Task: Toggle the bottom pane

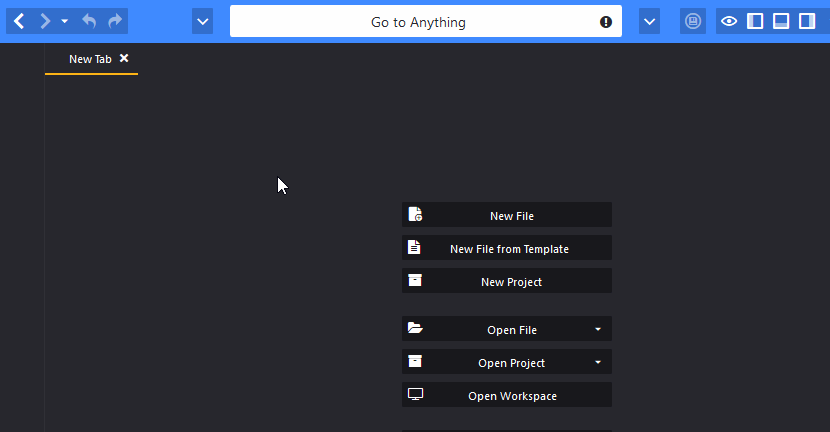Action: [781, 21]
